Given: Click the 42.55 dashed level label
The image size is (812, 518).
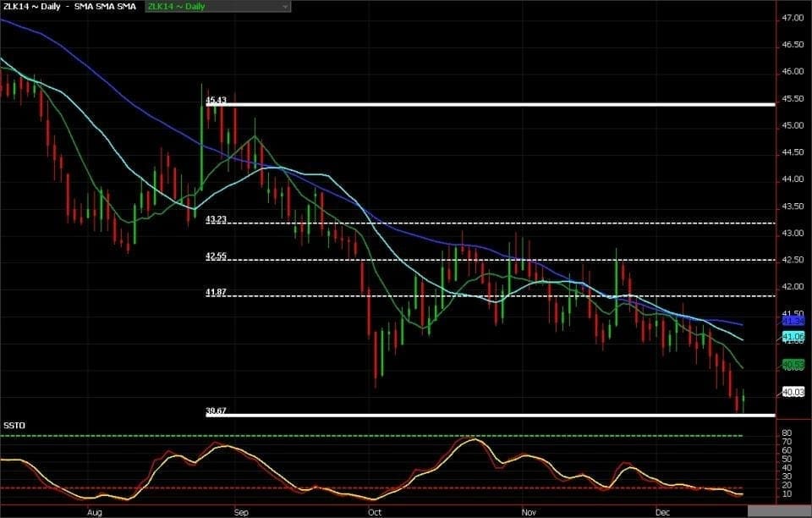Looking at the screenshot, I should pos(216,256).
